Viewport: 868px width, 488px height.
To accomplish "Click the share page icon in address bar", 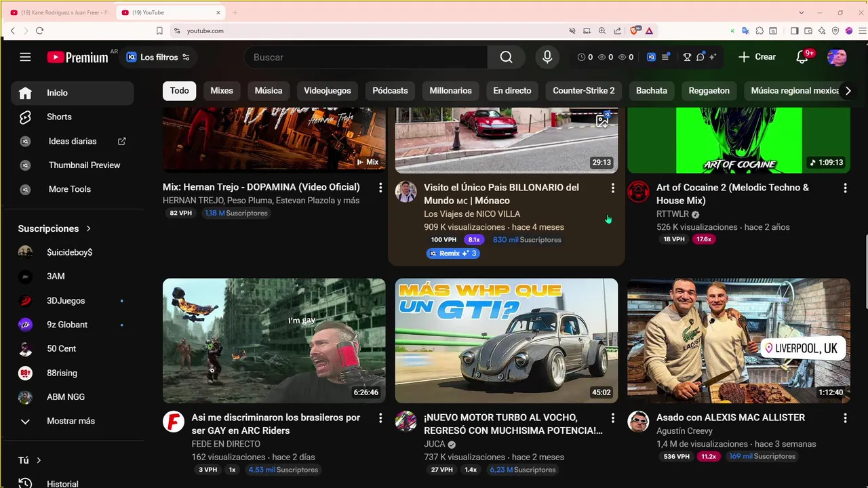I will point(617,30).
